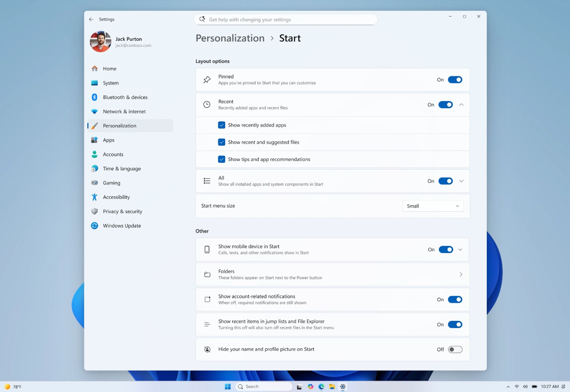Click the jump lists lines icon
Image resolution: width=570 pixels, height=392 pixels.
click(x=207, y=324)
